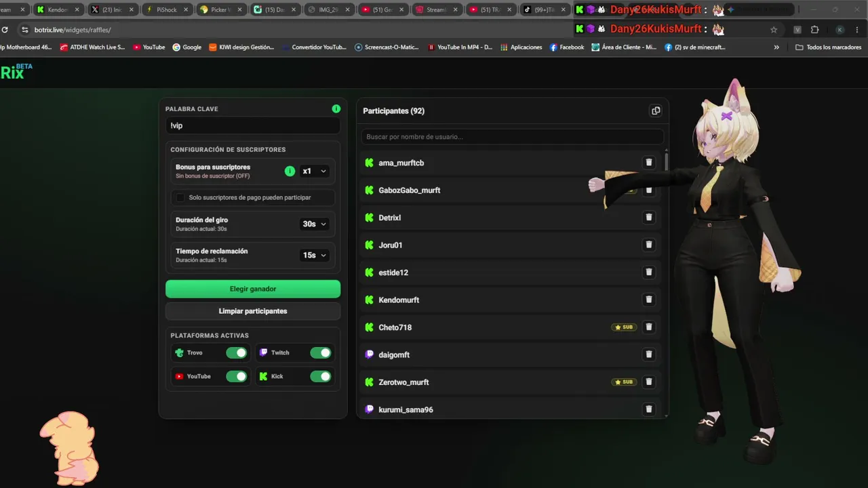Screen dimensions: 868x488
Task: Disable the Twitch platform toggle
Action: 321,352
